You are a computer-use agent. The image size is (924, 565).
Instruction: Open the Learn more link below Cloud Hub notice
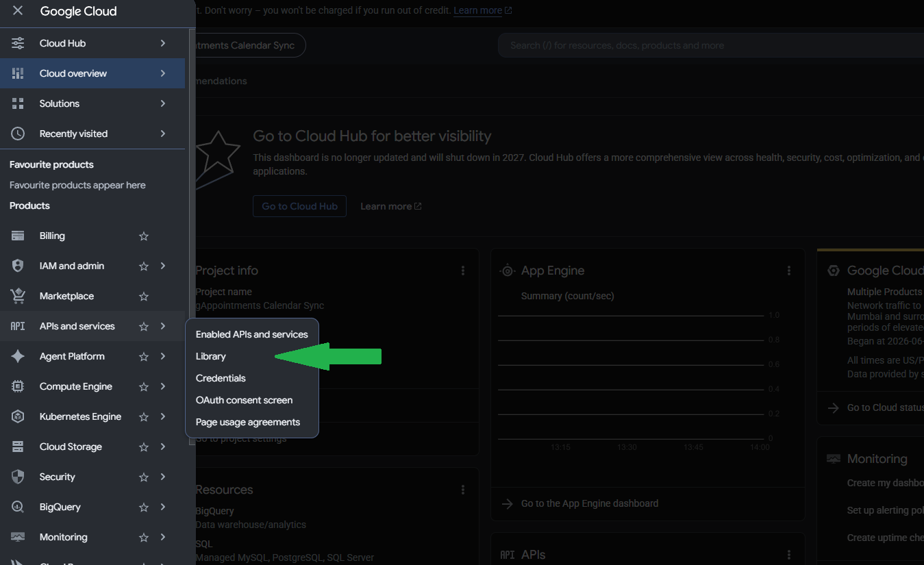coord(390,206)
